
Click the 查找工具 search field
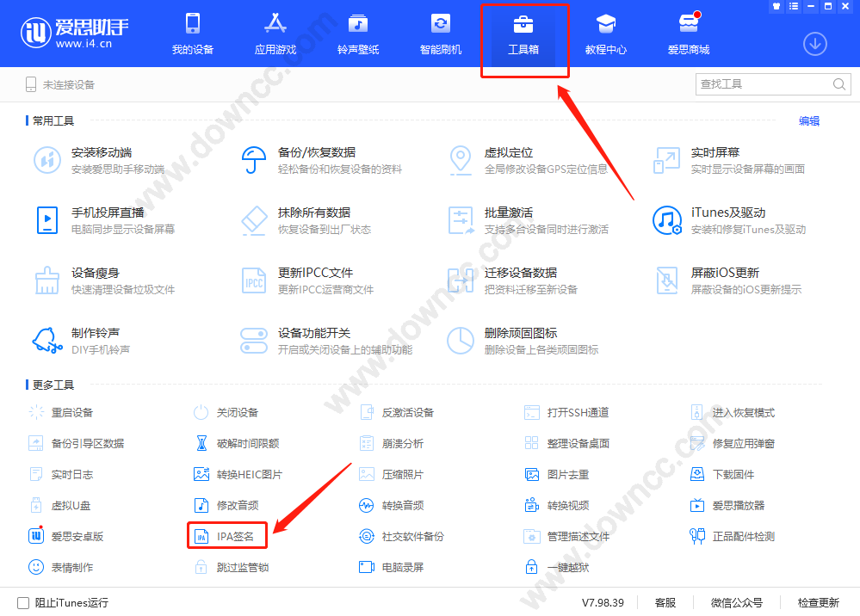(762, 84)
